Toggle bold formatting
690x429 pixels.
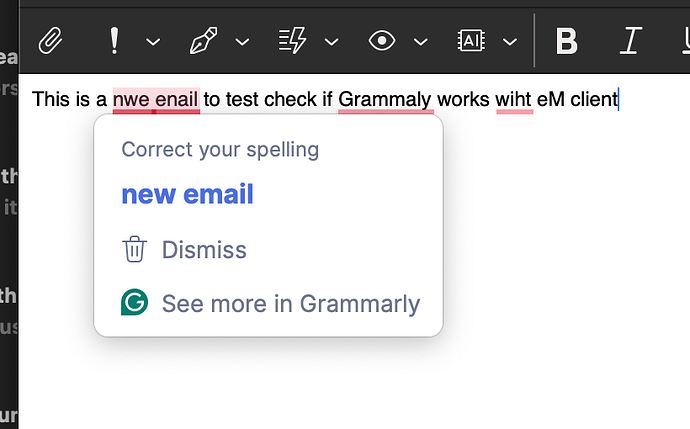tap(566, 40)
